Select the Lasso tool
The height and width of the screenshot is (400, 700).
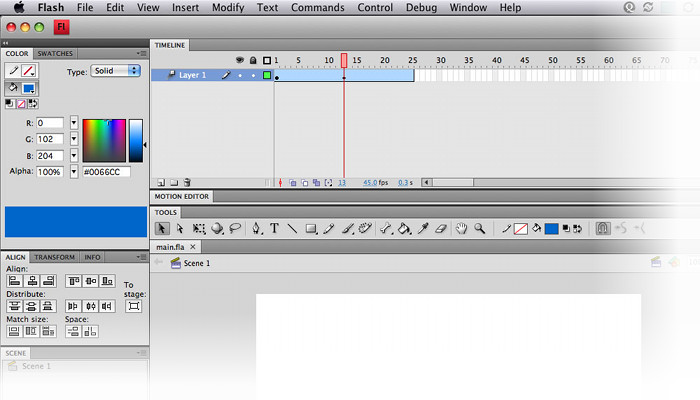click(x=235, y=229)
